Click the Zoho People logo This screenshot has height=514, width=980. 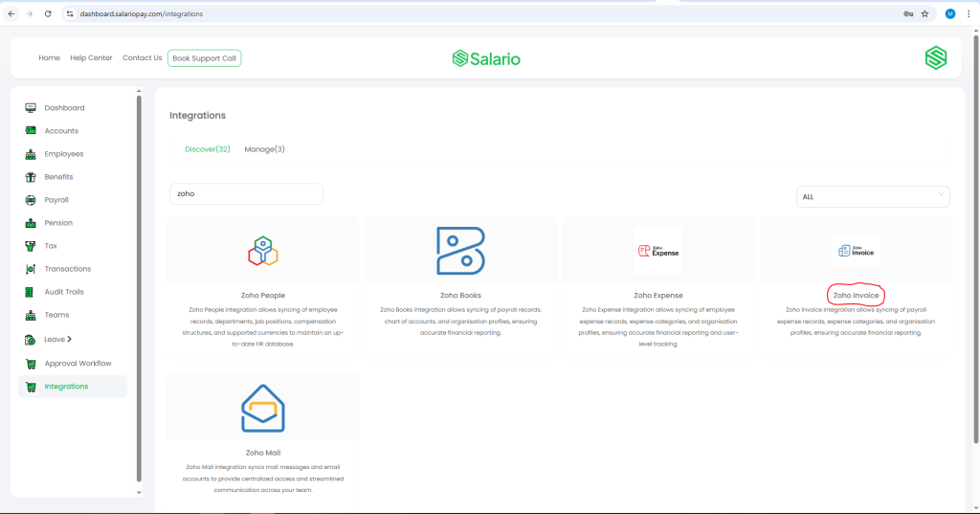click(263, 251)
